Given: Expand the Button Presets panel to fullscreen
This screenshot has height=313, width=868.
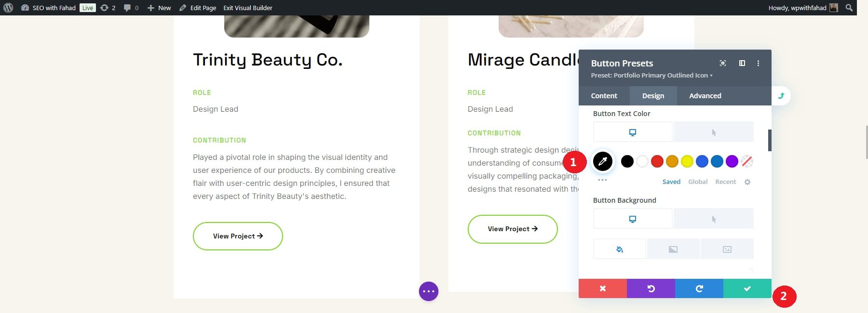Looking at the screenshot, I should (x=722, y=63).
